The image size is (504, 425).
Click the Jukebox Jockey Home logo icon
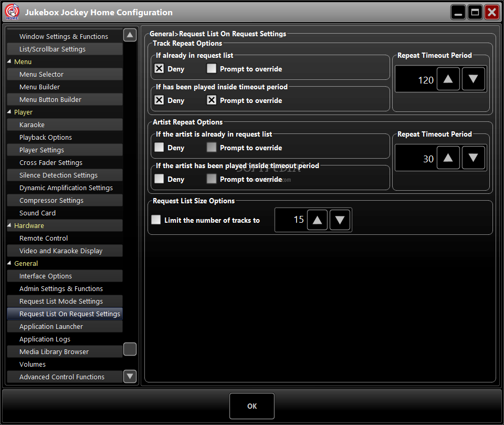coord(12,12)
